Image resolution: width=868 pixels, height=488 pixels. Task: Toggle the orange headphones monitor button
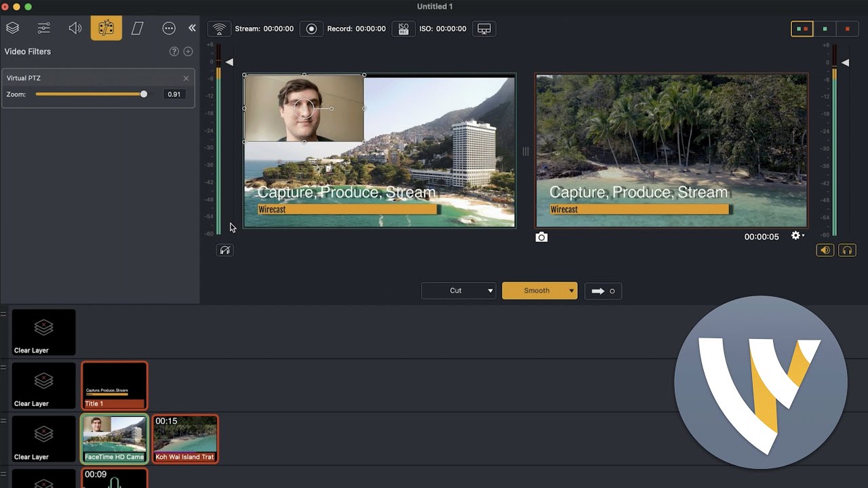847,250
